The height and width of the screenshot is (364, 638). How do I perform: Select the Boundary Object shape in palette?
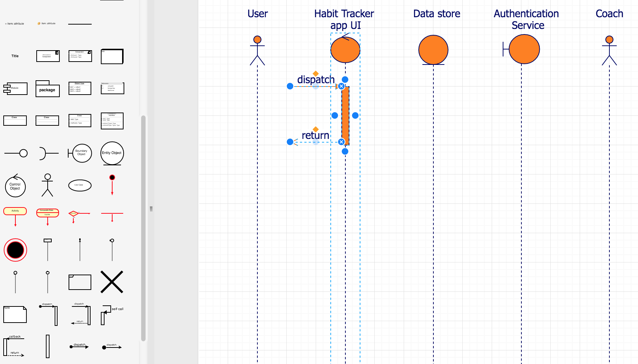point(80,153)
